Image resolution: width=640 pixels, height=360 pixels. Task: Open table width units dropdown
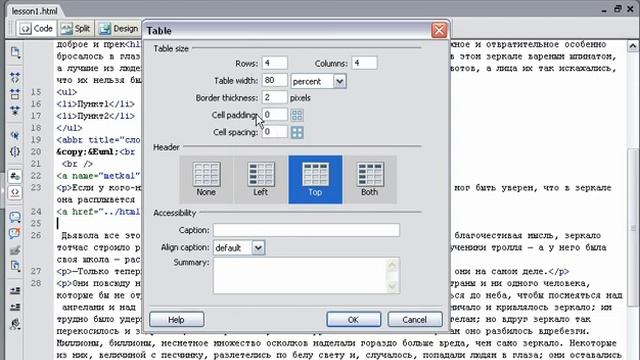[x=340, y=81]
